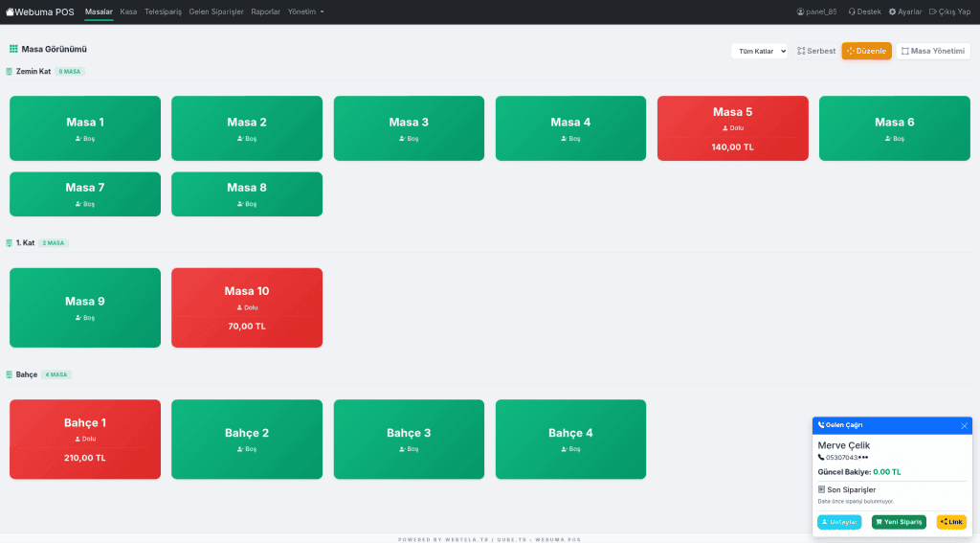Click the panel_85 user avatar icon

[800, 11]
